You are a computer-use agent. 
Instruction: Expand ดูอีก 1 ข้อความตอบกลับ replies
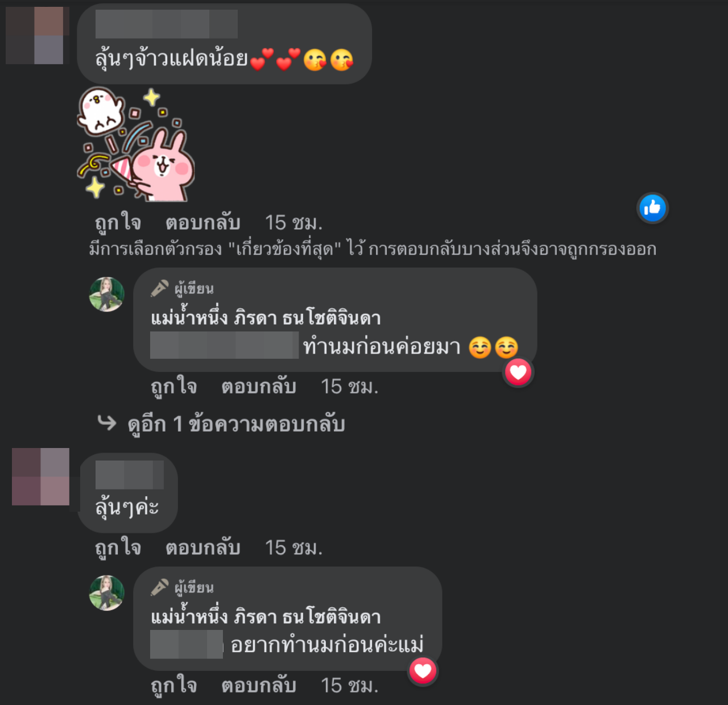pos(236,424)
